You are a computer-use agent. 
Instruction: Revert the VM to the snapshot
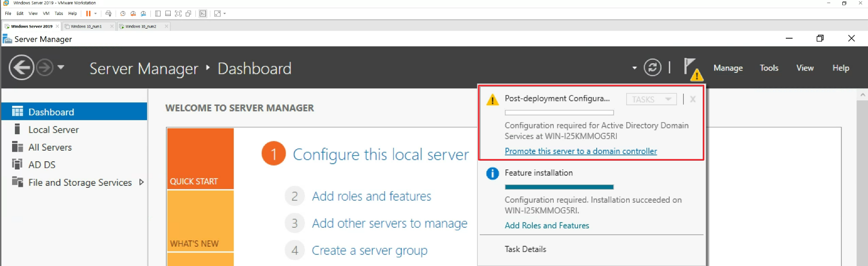[133, 14]
